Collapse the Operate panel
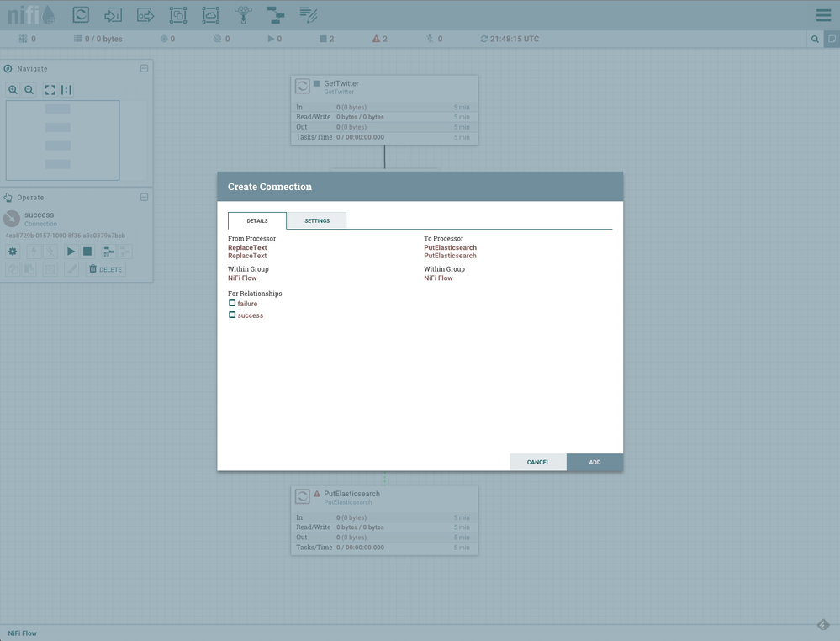The image size is (840, 641). click(x=144, y=197)
